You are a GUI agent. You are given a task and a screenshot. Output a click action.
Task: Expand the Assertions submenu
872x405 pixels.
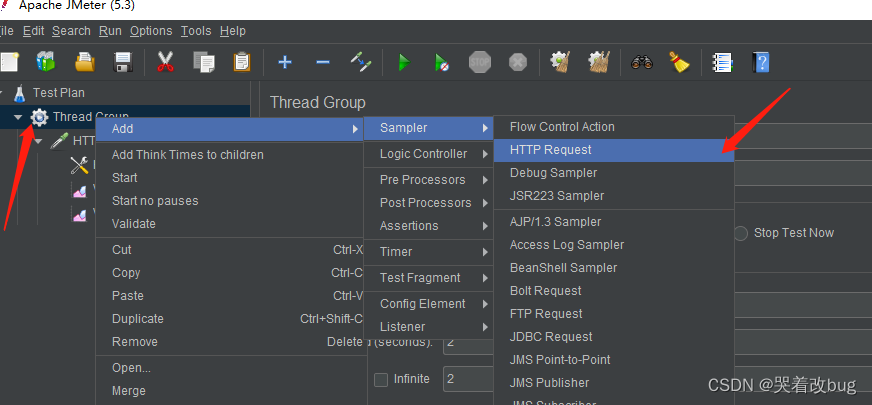click(429, 226)
